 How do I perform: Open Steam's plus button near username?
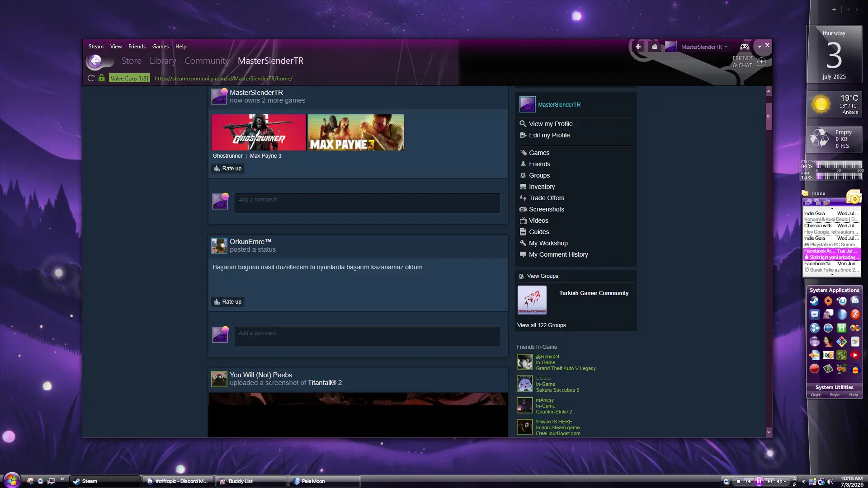pos(638,47)
